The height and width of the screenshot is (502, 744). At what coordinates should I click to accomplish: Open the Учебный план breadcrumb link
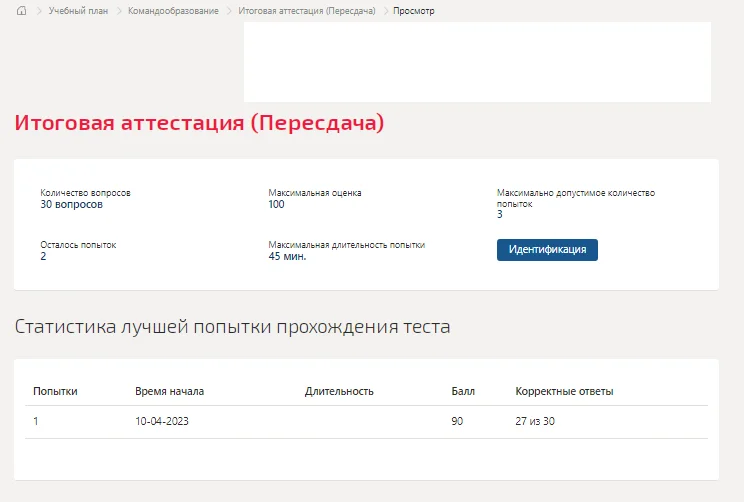[x=78, y=10]
